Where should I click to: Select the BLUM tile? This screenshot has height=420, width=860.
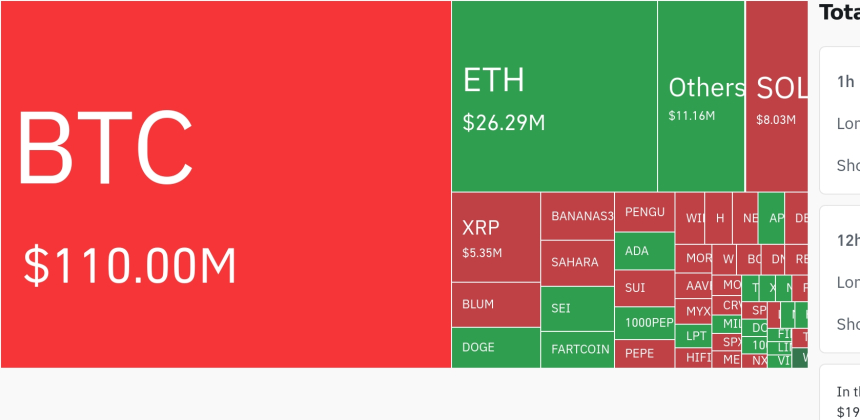point(495,304)
